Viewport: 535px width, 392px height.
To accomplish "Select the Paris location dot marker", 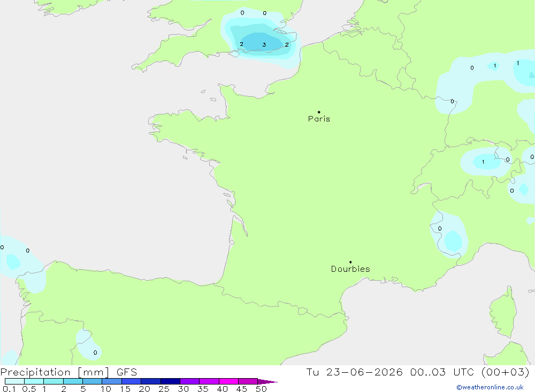I will [x=319, y=112].
